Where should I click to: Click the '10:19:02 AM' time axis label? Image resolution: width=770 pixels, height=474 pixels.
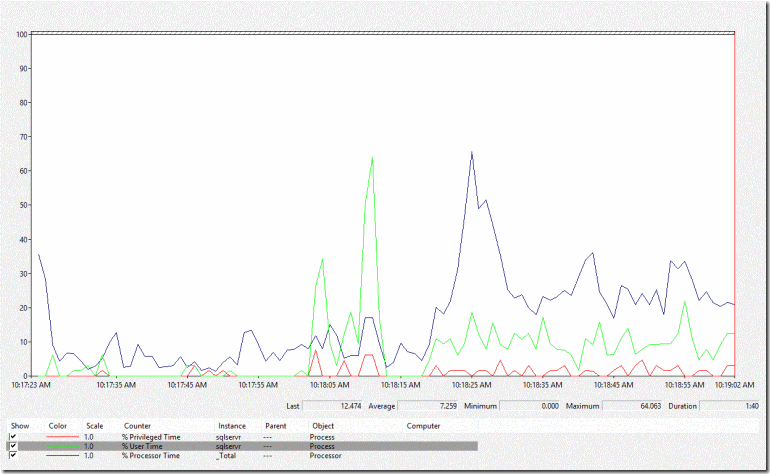(x=734, y=385)
